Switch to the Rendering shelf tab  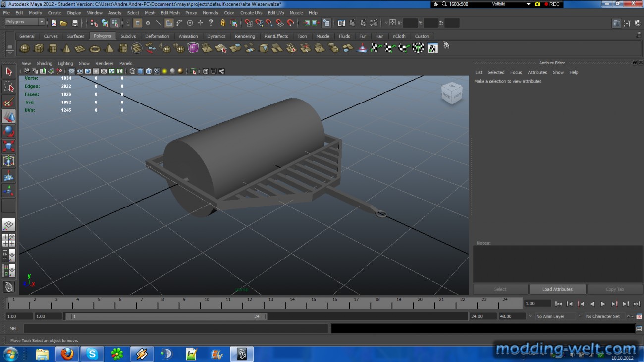(245, 36)
